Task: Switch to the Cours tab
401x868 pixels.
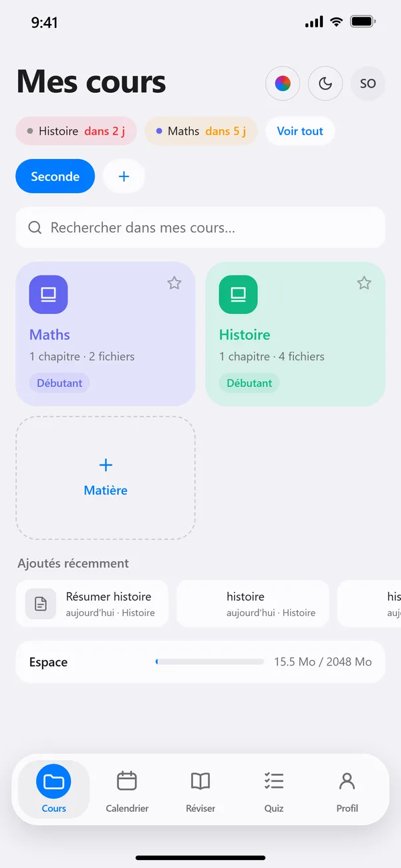Action: click(x=53, y=789)
